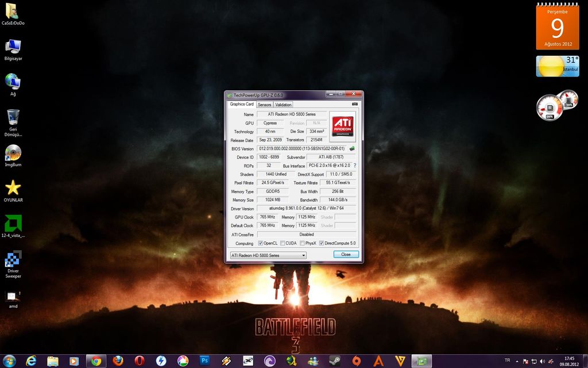
Task: Toggle the OpenCL checkbox
Action: point(260,243)
